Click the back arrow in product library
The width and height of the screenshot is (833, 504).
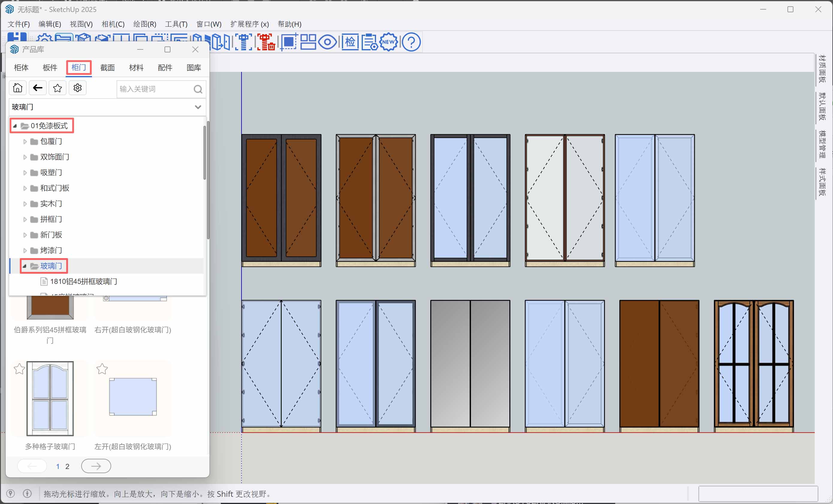37,88
